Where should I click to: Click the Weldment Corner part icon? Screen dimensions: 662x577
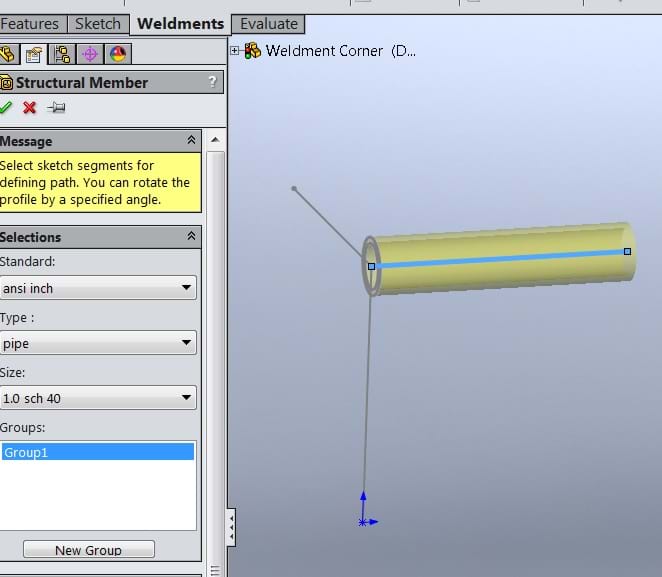click(x=252, y=50)
